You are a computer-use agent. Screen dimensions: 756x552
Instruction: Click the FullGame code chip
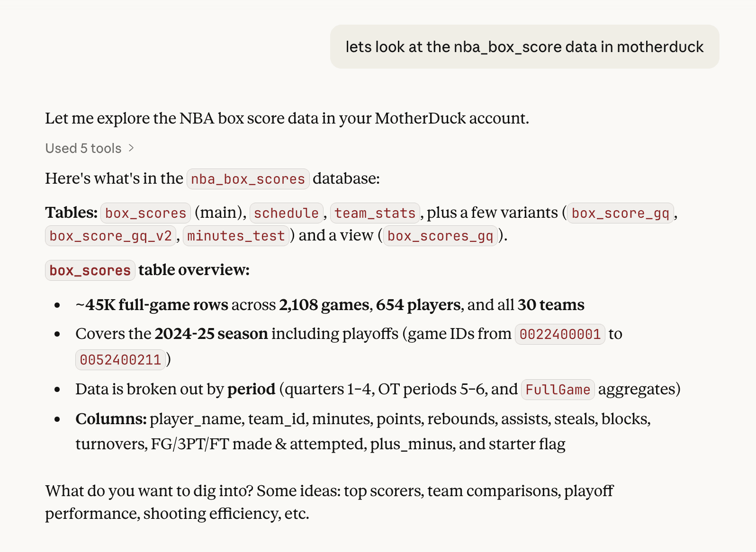point(557,390)
